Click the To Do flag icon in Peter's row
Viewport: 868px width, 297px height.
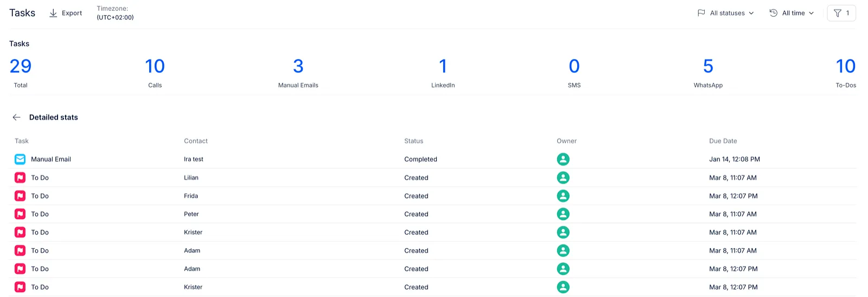(x=20, y=214)
